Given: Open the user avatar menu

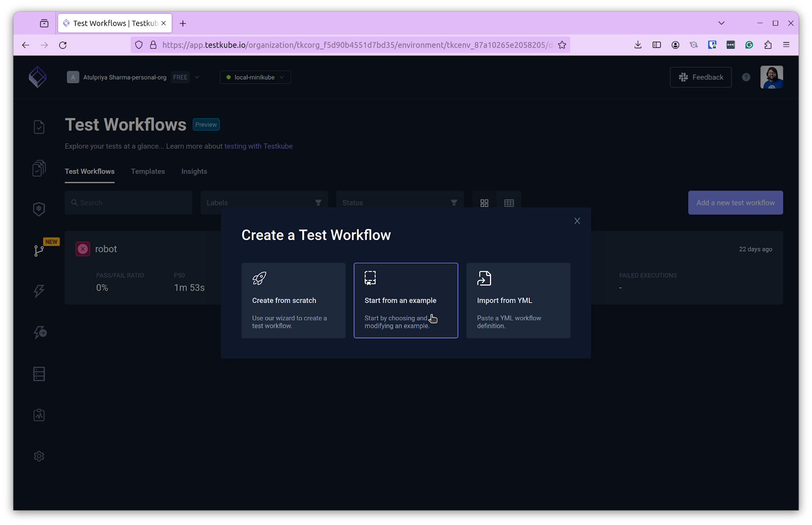Looking at the screenshot, I should (771, 77).
